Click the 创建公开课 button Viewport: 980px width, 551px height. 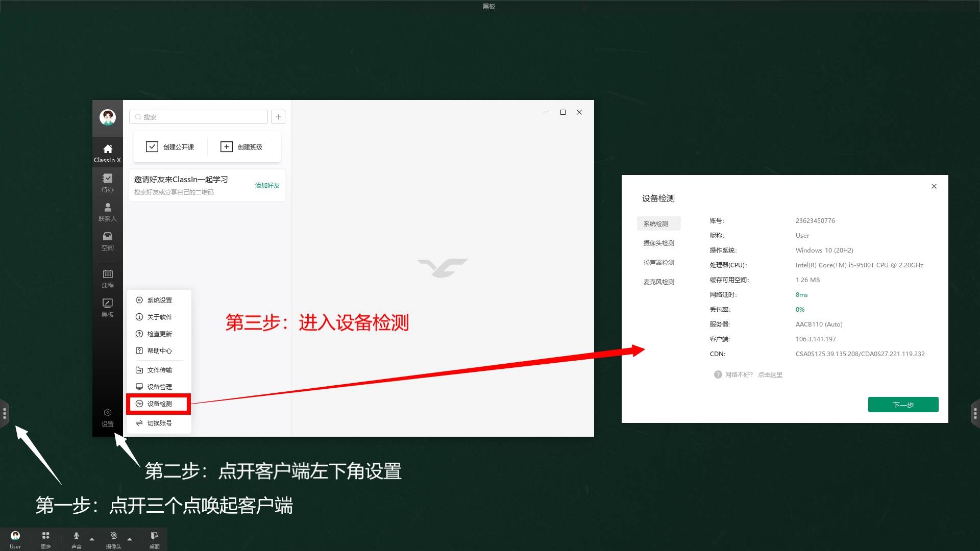[170, 147]
